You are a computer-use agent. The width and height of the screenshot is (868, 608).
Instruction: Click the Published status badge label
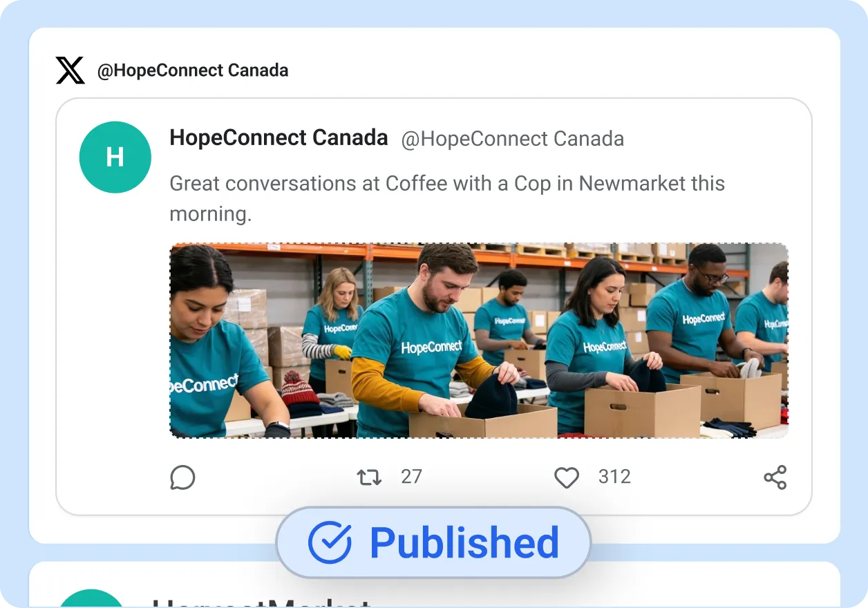coord(464,543)
